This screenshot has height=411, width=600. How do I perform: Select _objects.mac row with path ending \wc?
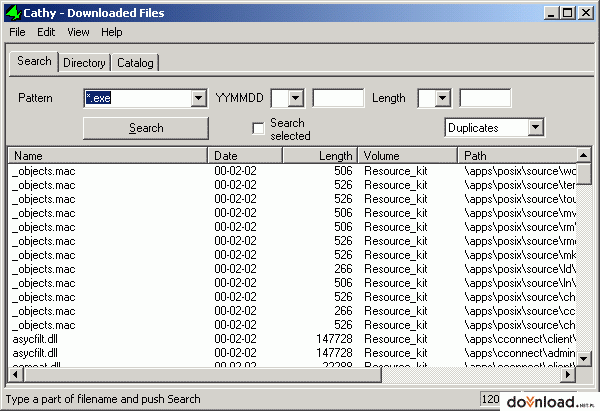pyautogui.click(x=292, y=171)
